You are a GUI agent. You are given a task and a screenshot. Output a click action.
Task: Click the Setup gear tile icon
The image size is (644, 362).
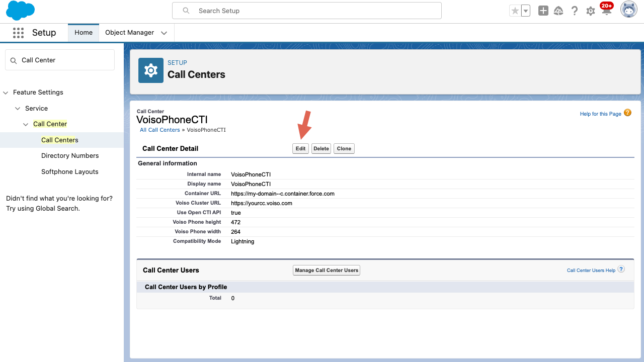click(x=151, y=70)
